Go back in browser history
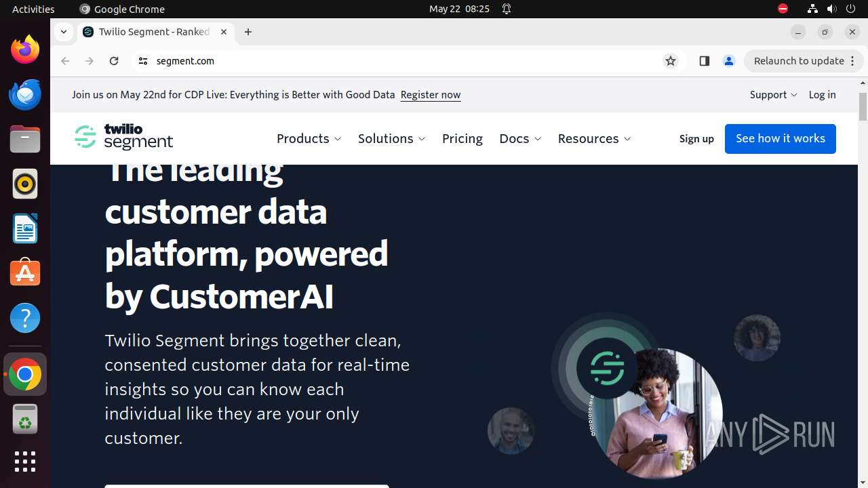 (x=65, y=61)
